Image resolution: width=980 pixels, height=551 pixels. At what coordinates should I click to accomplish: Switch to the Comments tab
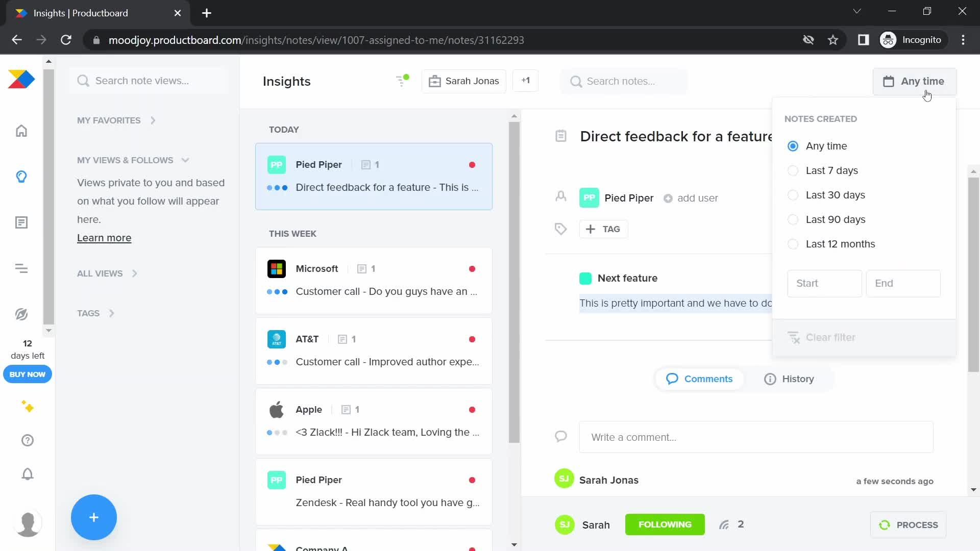[699, 379]
